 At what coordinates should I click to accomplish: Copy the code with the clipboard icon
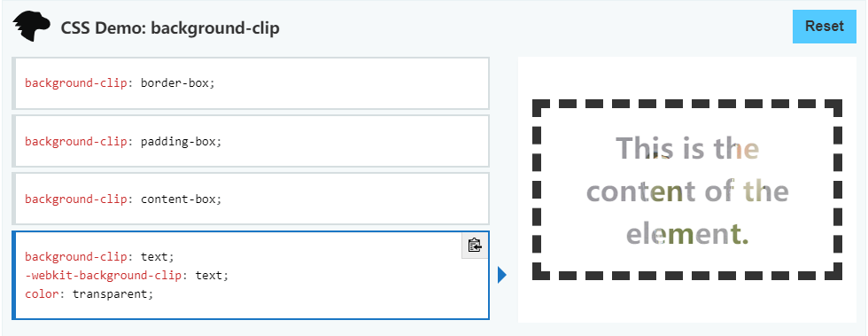point(475,245)
